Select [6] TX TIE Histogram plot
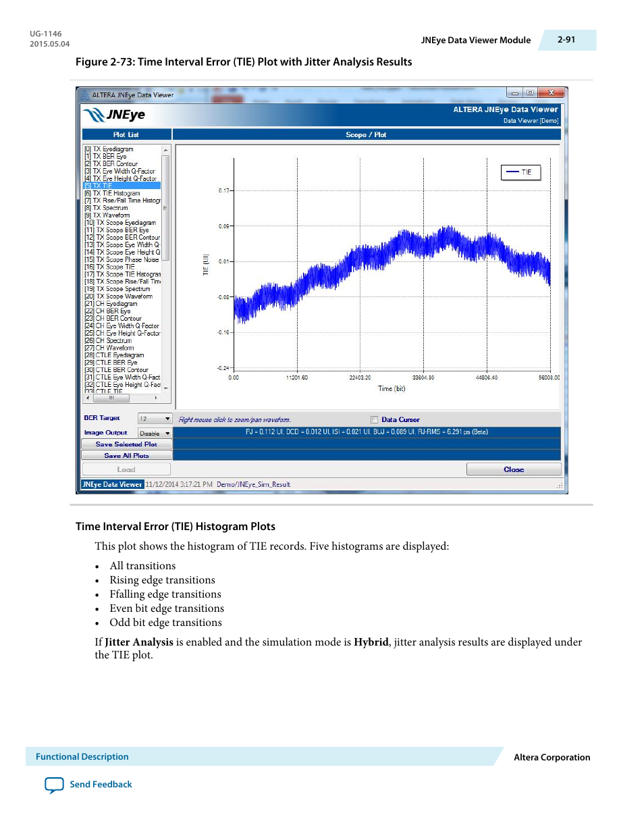 pos(112,193)
